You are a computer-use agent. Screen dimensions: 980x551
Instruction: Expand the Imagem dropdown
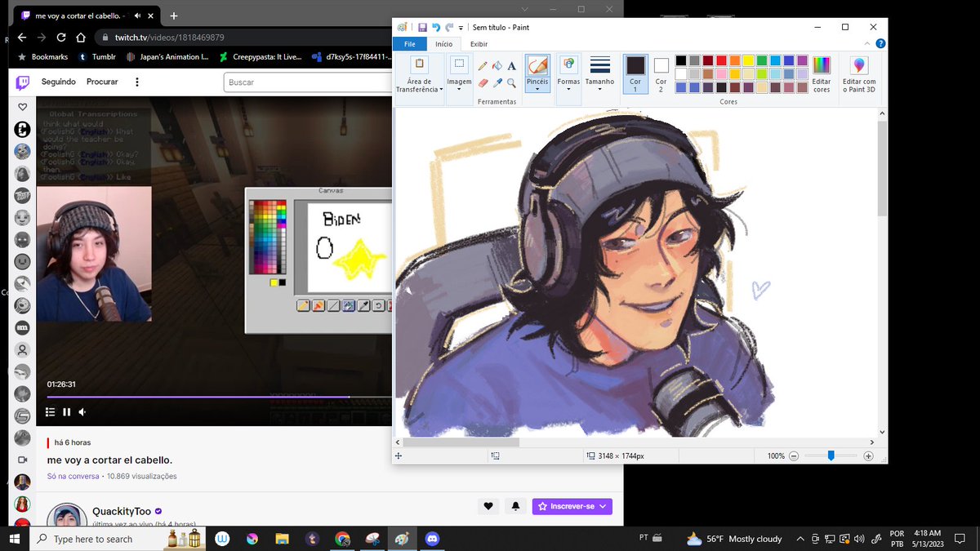(x=459, y=88)
